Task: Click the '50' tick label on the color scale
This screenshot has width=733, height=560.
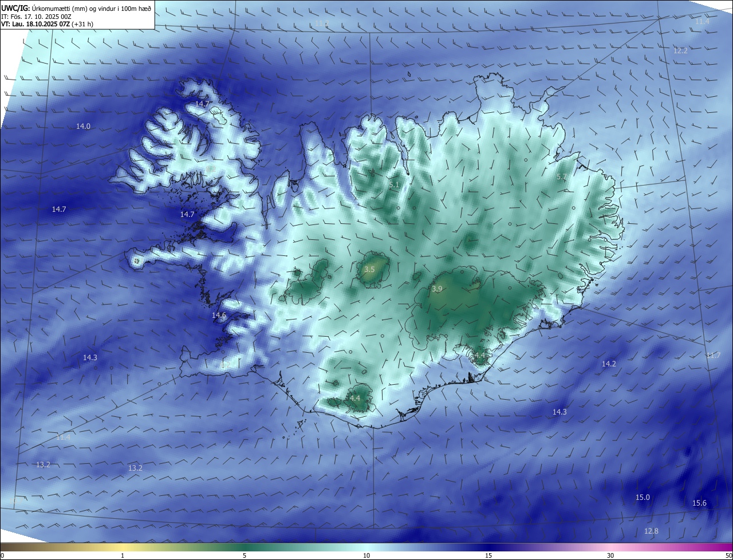Action: pyautogui.click(x=728, y=555)
